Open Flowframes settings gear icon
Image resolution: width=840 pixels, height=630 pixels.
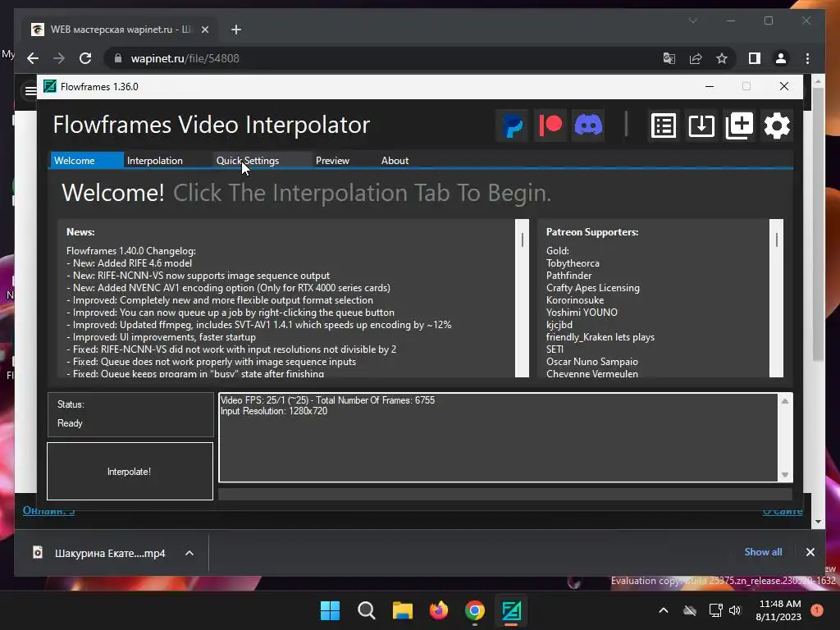click(777, 126)
